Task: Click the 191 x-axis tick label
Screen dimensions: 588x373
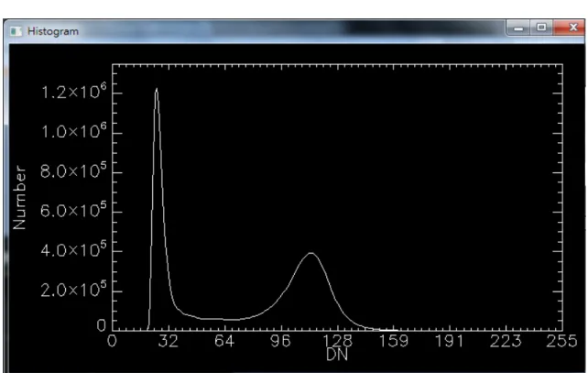Action: (x=450, y=341)
